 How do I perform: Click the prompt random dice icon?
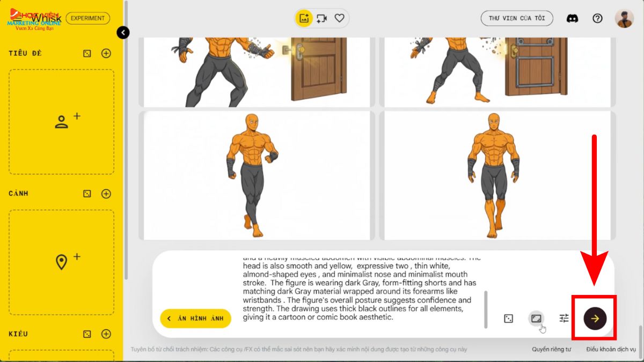[508, 319]
